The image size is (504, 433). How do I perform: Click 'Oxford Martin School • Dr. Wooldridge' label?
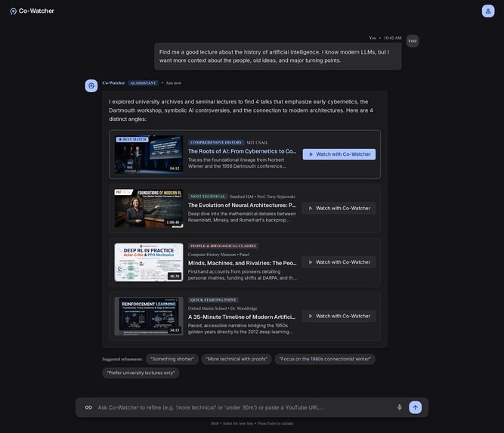(x=223, y=308)
